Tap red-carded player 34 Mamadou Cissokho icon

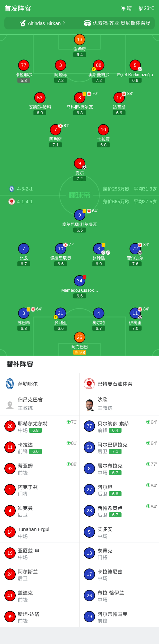(x=79, y=281)
